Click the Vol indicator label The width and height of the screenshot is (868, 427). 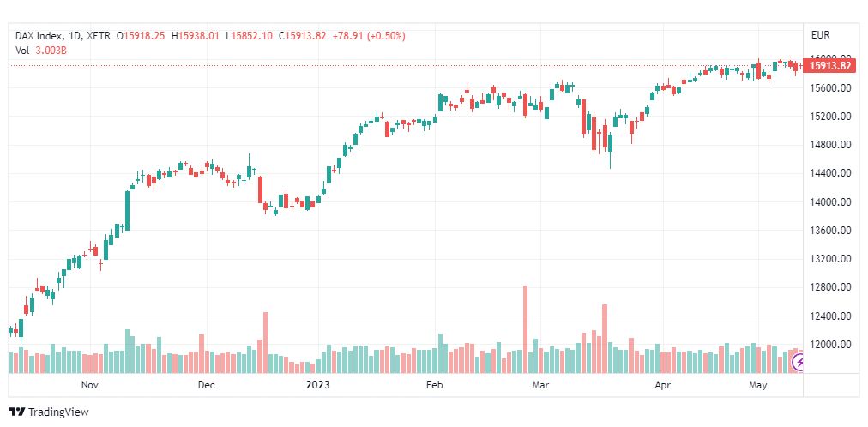(22, 50)
